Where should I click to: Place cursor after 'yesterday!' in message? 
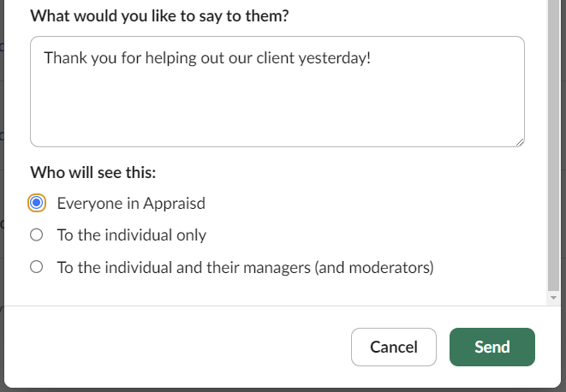(x=372, y=57)
